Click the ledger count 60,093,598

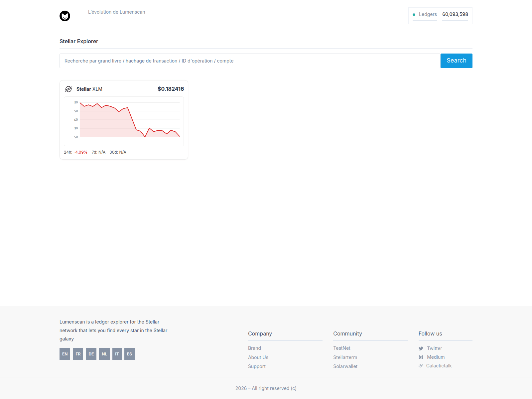point(455,14)
